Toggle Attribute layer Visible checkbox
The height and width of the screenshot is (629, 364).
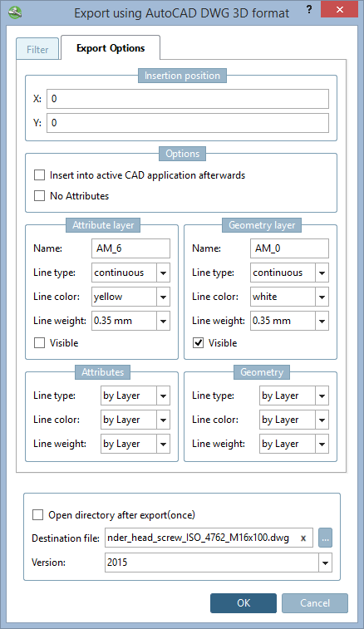click(x=39, y=343)
